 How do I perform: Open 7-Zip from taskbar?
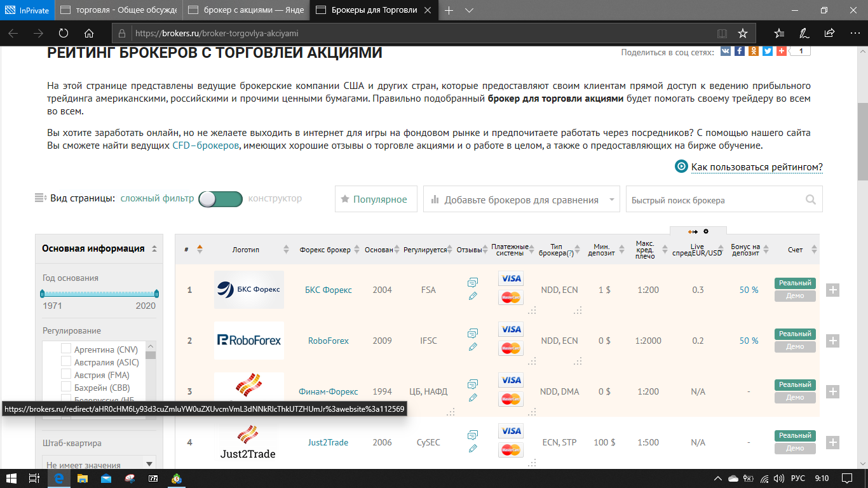(153, 478)
